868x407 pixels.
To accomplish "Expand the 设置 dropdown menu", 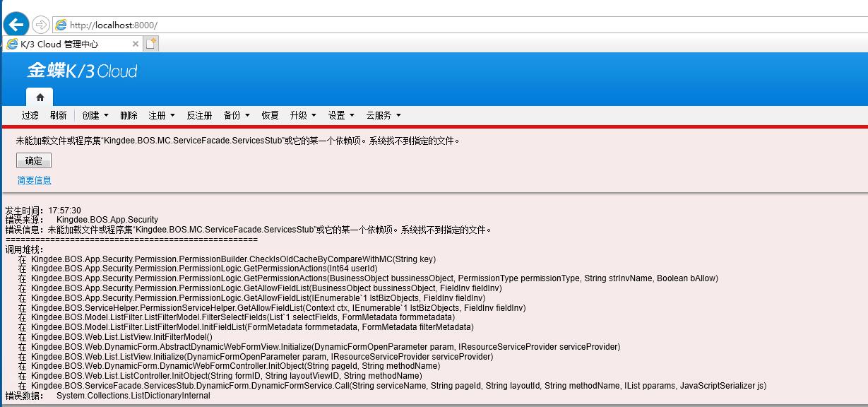I will (x=341, y=115).
